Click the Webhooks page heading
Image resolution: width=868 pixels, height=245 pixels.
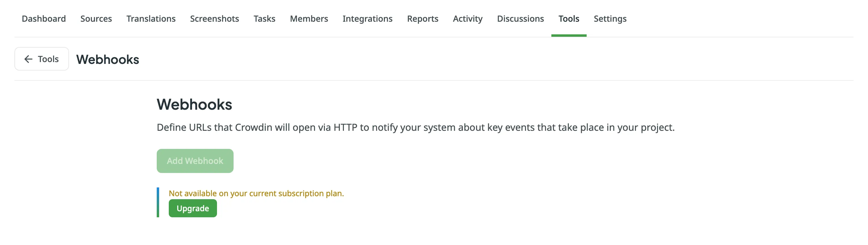tap(194, 105)
